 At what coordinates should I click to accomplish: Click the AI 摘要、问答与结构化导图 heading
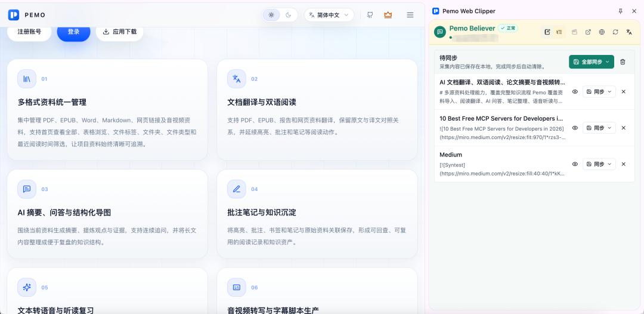click(x=64, y=213)
